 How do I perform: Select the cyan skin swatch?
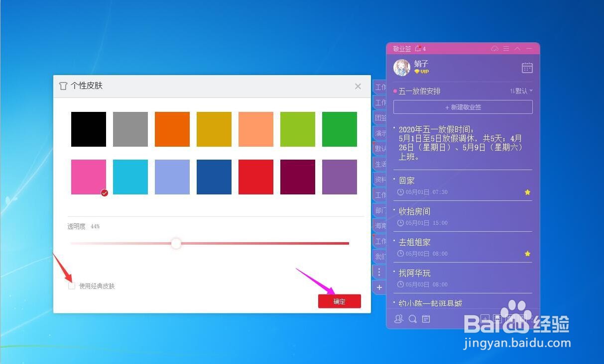tap(130, 177)
